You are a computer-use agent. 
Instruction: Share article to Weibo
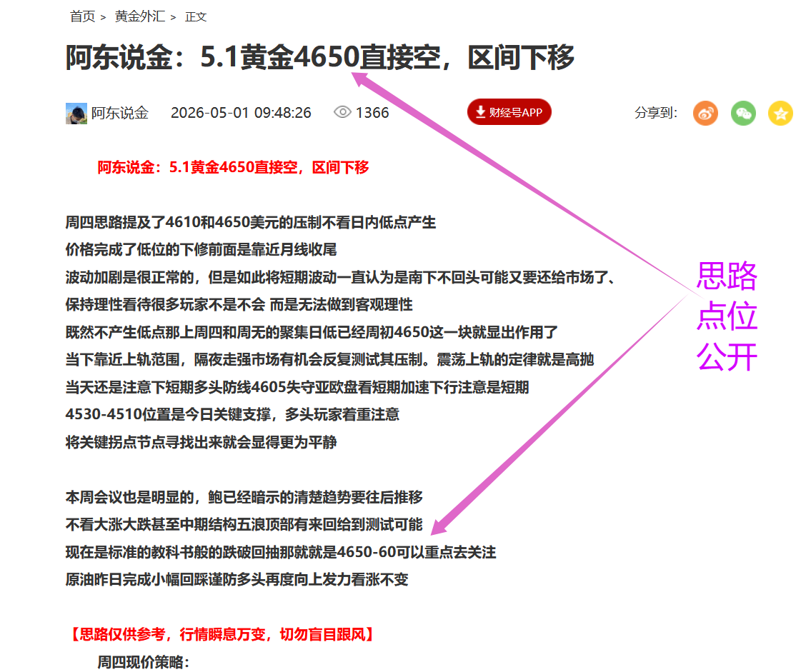tap(705, 113)
